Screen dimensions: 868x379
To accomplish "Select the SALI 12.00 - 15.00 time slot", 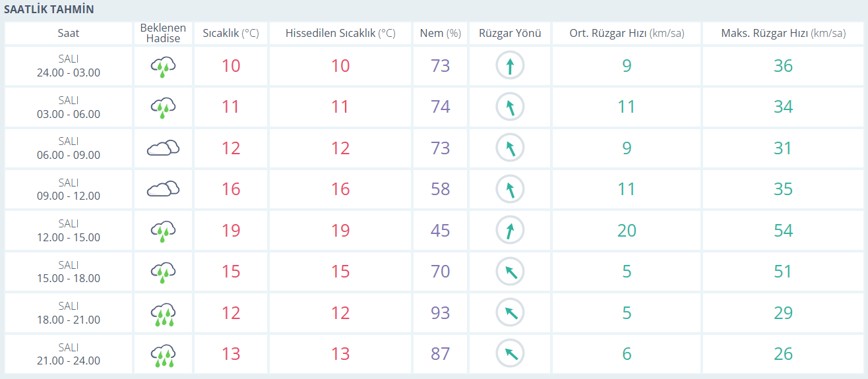I will click(69, 231).
